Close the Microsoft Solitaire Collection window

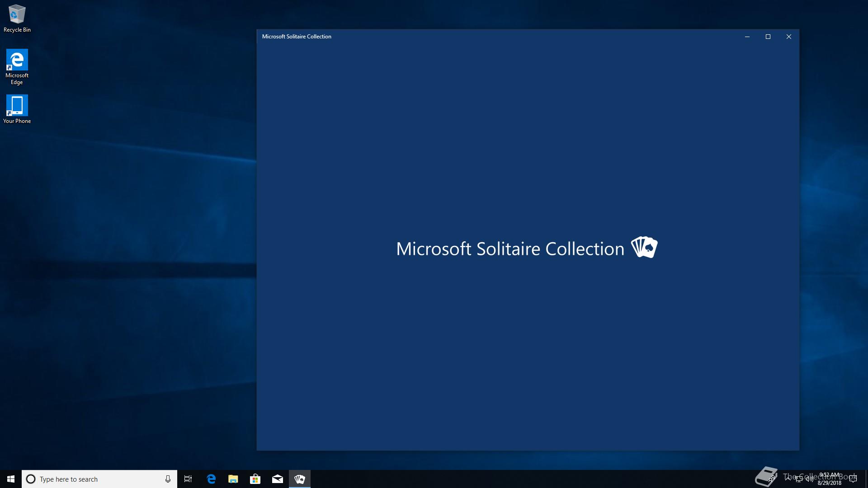(789, 37)
